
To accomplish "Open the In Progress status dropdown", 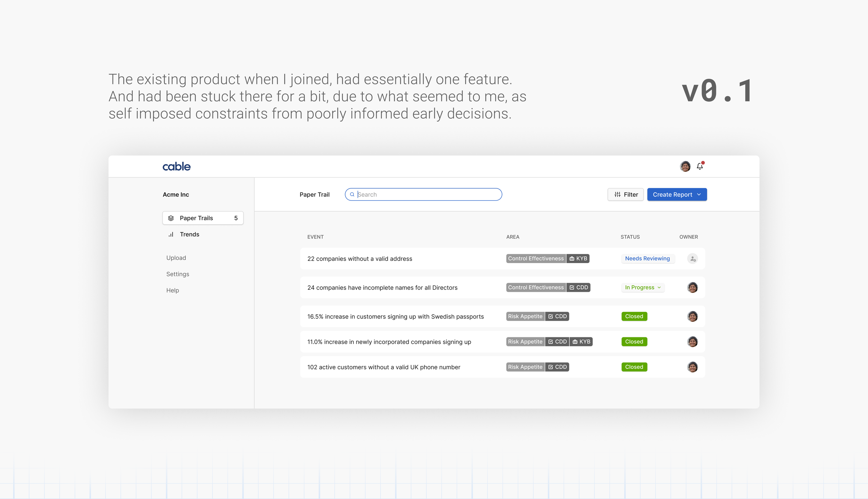I will (643, 288).
